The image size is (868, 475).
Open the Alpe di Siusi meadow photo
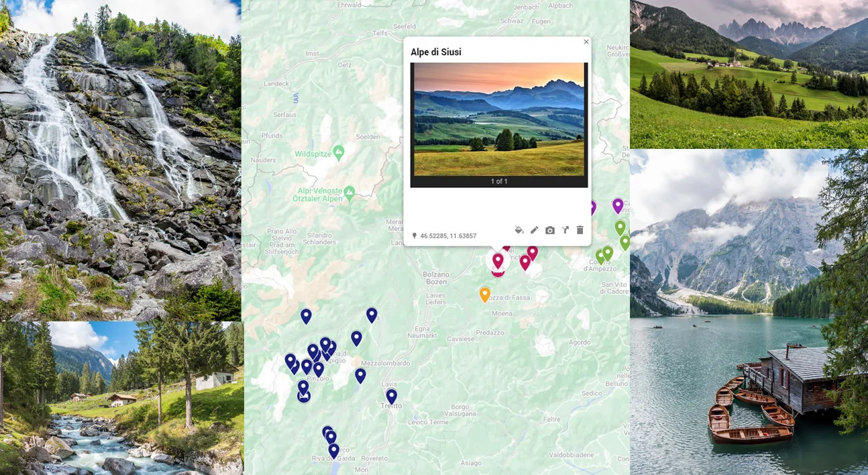[499, 119]
